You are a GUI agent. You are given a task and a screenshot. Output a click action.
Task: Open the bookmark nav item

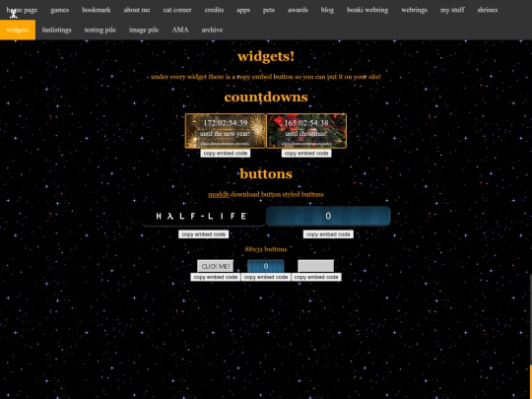(97, 10)
